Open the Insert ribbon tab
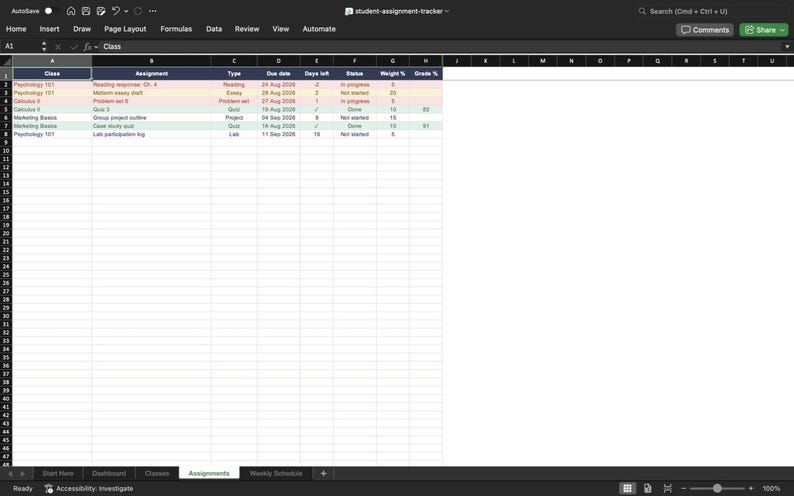Screen dimensions: 794x496 click(49, 29)
